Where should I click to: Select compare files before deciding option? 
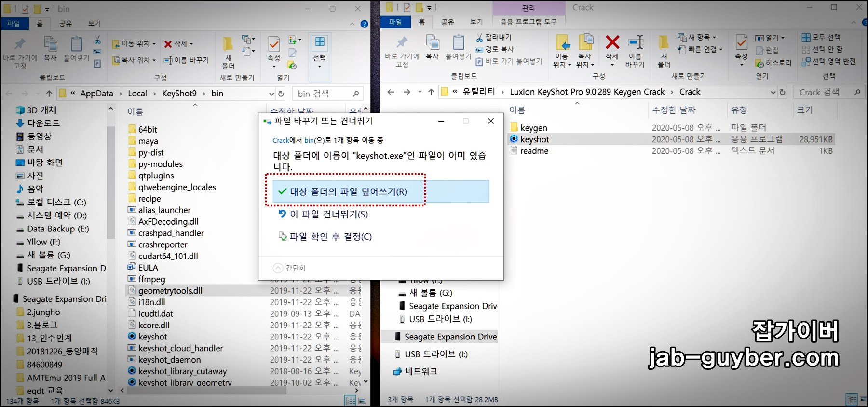pyautogui.click(x=325, y=236)
